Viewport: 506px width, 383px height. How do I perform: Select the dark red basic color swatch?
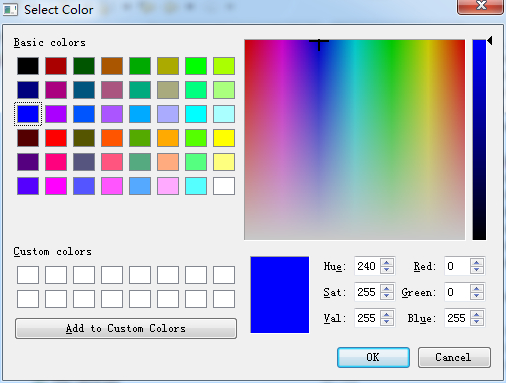(56, 66)
